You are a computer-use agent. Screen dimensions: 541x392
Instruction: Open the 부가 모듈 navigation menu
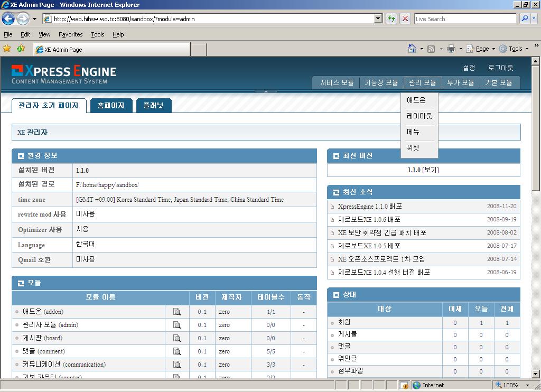tap(461, 83)
